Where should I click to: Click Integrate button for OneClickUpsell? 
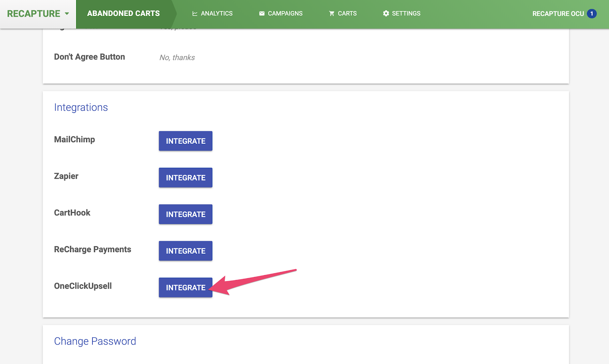tap(186, 288)
